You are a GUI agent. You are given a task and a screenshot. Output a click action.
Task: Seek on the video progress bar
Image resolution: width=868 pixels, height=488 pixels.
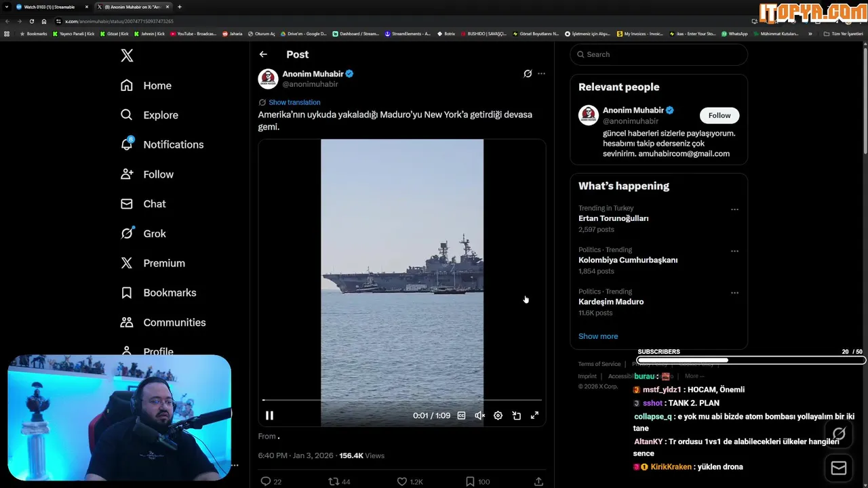tap(402, 401)
